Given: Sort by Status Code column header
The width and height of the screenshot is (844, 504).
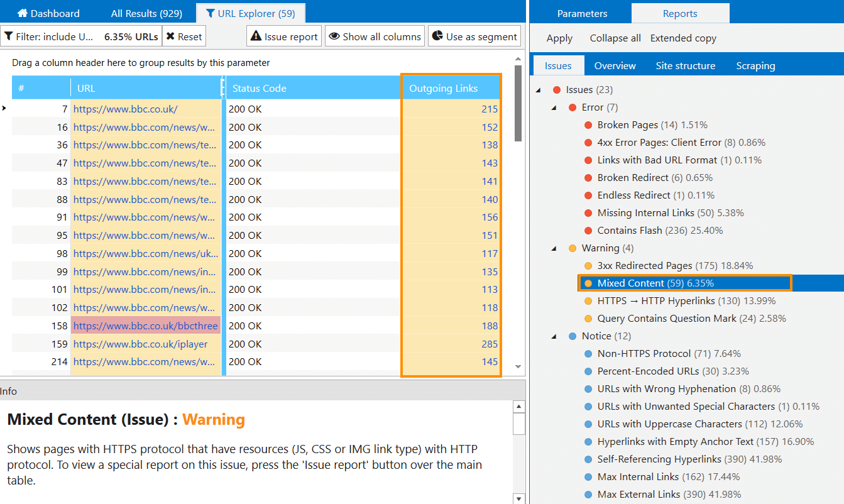Looking at the screenshot, I should [313, 88].
